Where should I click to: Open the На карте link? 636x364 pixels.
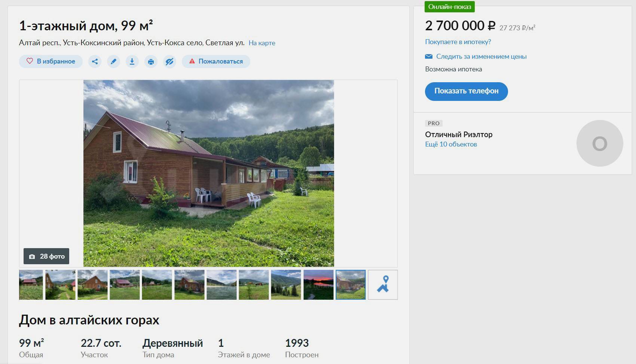pyautogui.click(x=262, y=43)
